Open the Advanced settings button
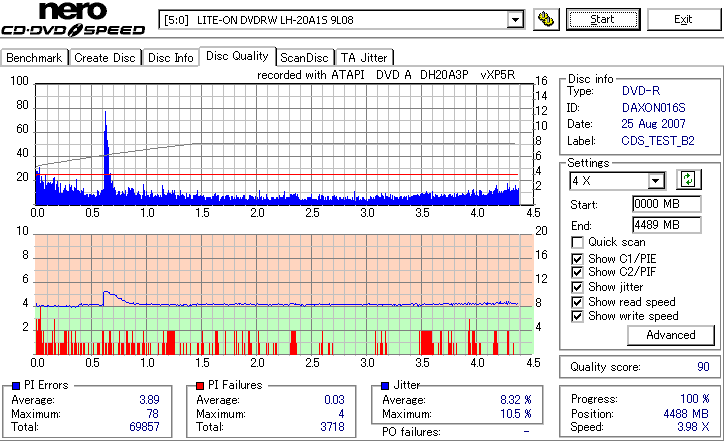Image resolution: width=724 pixels, height=441 pixels. (670, 335)
